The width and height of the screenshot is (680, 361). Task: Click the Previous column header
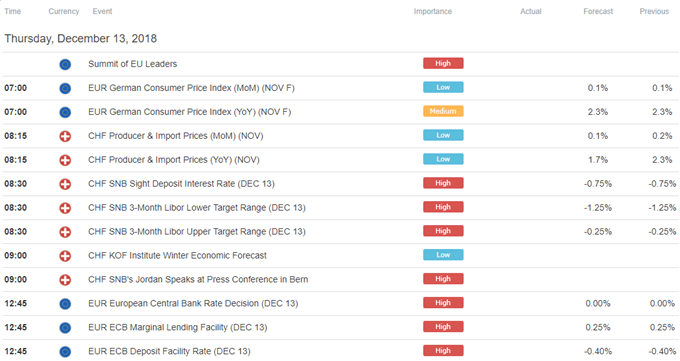tap(654, 11)
